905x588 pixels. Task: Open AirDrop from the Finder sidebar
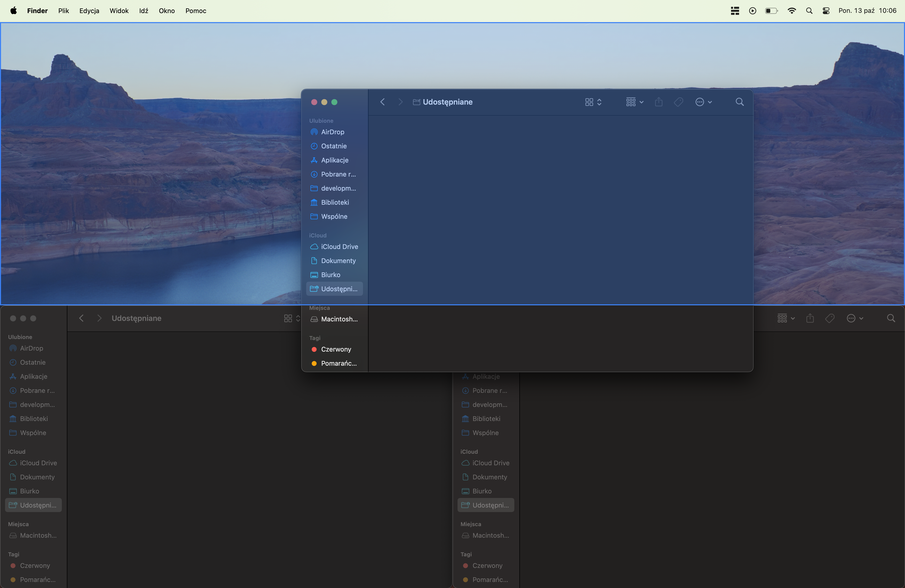point(333,132)
